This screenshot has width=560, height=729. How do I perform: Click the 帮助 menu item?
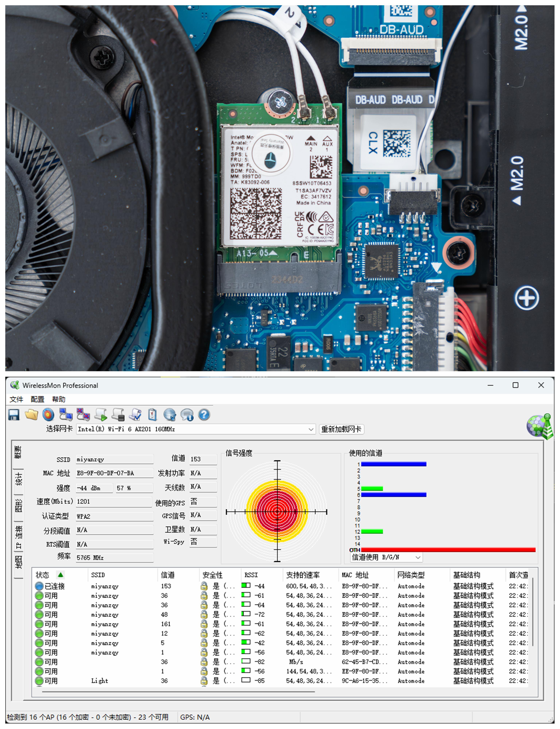tap(59, 399)
